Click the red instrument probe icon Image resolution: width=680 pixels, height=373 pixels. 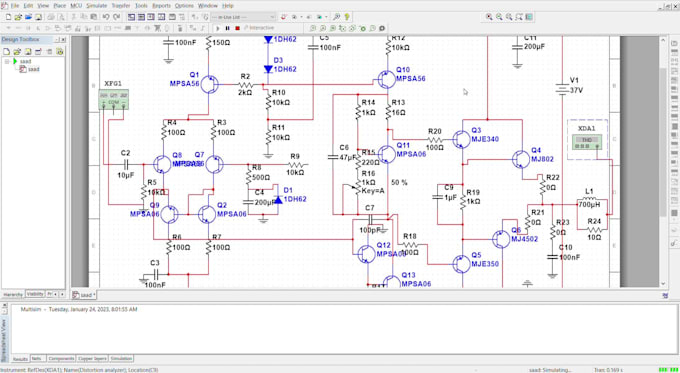point(284,17)
